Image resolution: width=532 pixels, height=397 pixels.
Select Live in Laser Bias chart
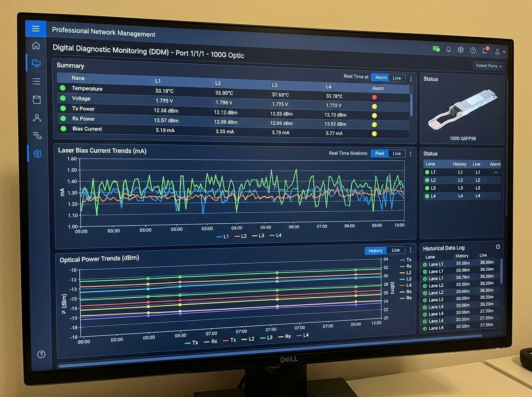pos(397,154)
